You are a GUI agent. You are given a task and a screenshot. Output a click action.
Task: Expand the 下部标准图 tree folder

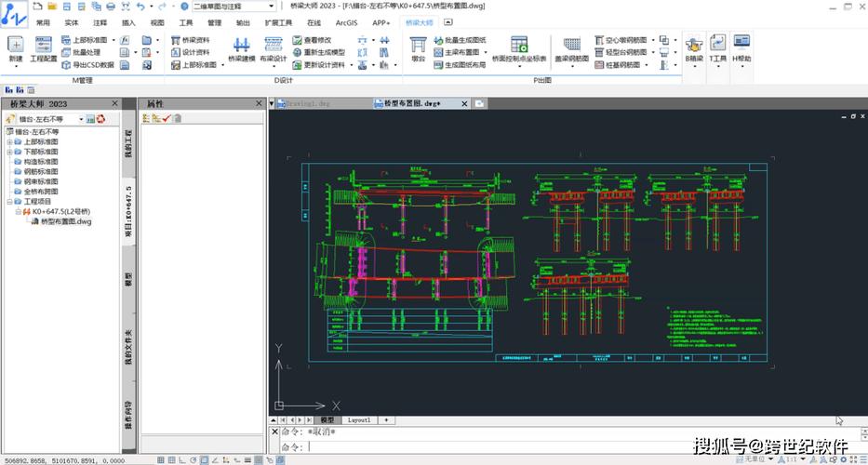9,152
